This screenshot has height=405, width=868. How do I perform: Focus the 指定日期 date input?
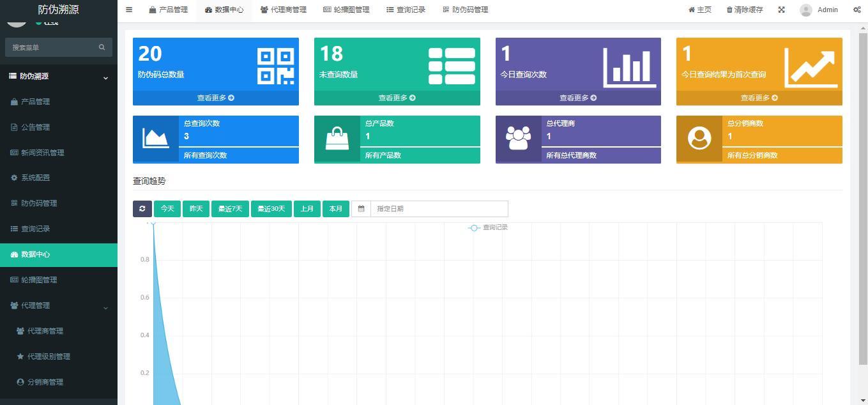439,209
